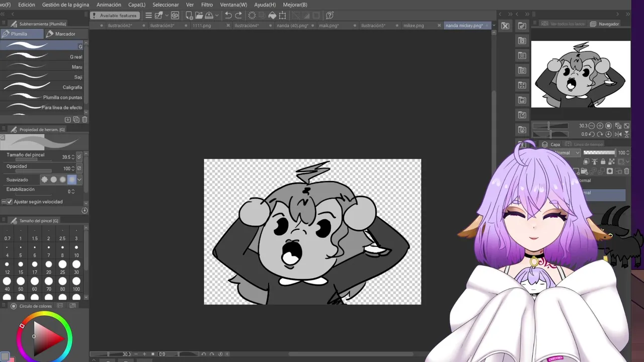Image resolution: width=644 pixels, height=362 pixels.
Task: Open the Material dotted-pattern palette icon
Action: pos(522,55)
